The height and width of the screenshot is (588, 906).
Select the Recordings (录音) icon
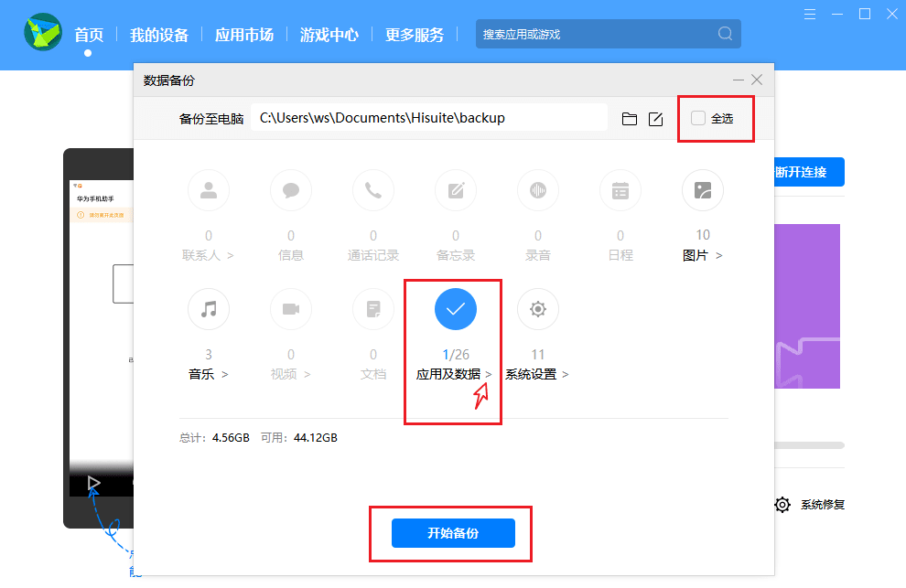[x=537, y=190]
